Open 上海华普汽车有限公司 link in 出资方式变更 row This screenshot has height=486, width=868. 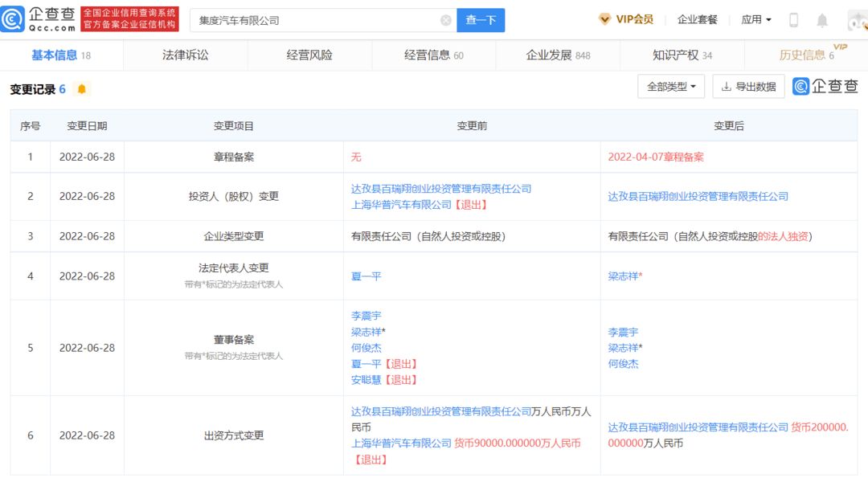click(401, 443)
